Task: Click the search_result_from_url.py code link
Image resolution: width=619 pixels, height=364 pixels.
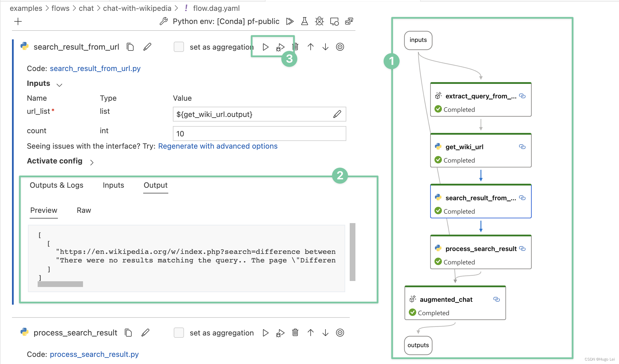Action: [x=95, y=68]
